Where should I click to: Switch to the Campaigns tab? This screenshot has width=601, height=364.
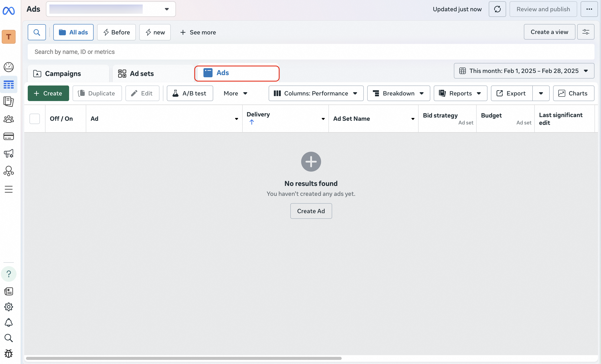(x=63, y=74)
